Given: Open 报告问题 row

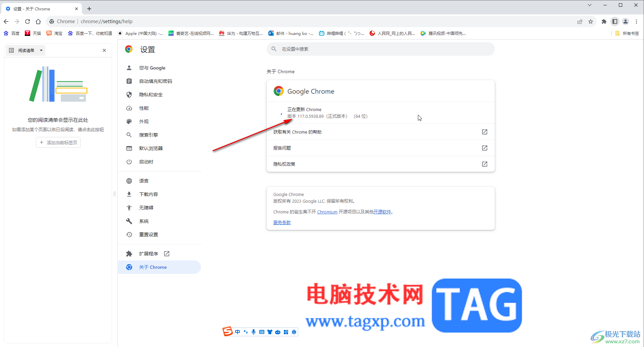Looking at the screenshot, I should pos(380,148).
